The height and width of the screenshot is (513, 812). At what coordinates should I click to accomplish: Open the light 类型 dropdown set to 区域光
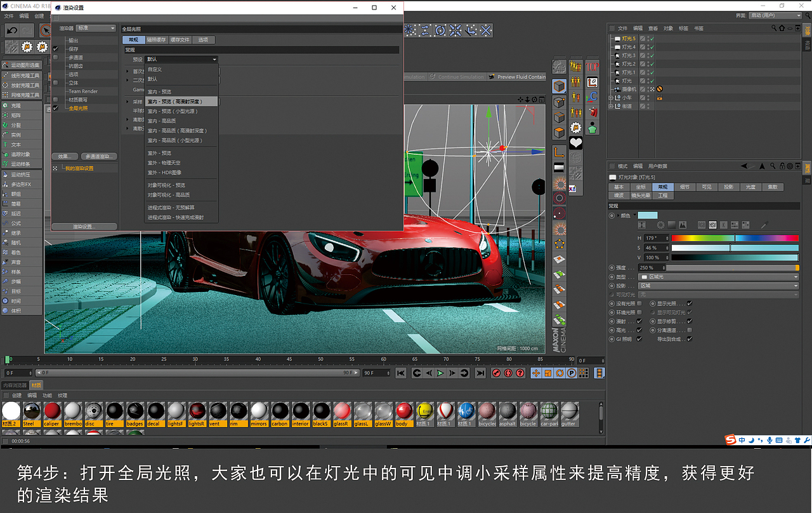pyautogui.click(x=719, y=277)
